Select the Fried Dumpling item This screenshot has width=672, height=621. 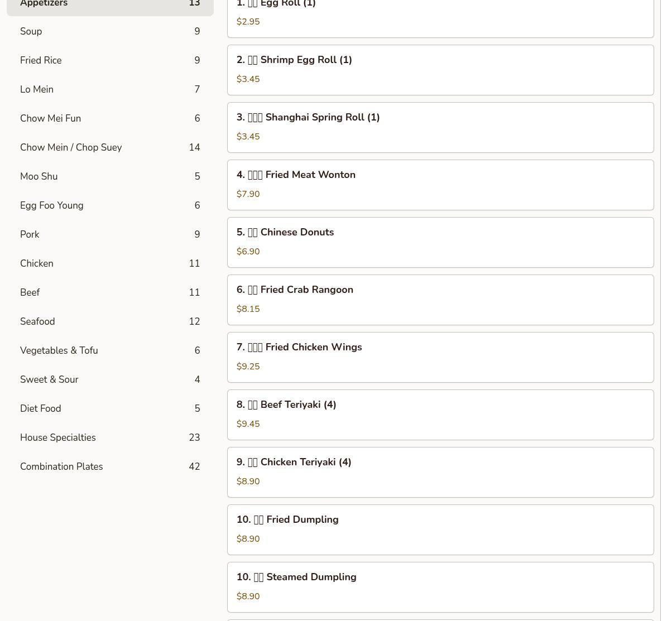(440, 529)
